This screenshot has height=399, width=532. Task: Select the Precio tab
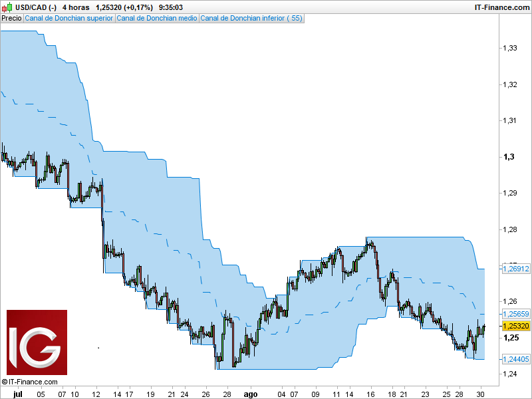[x=11, y=19]
